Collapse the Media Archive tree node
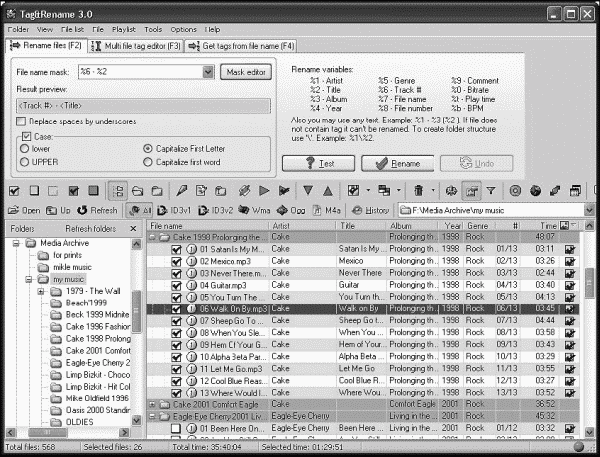This screenshot has width=600, height=457. tap(16, 243)
